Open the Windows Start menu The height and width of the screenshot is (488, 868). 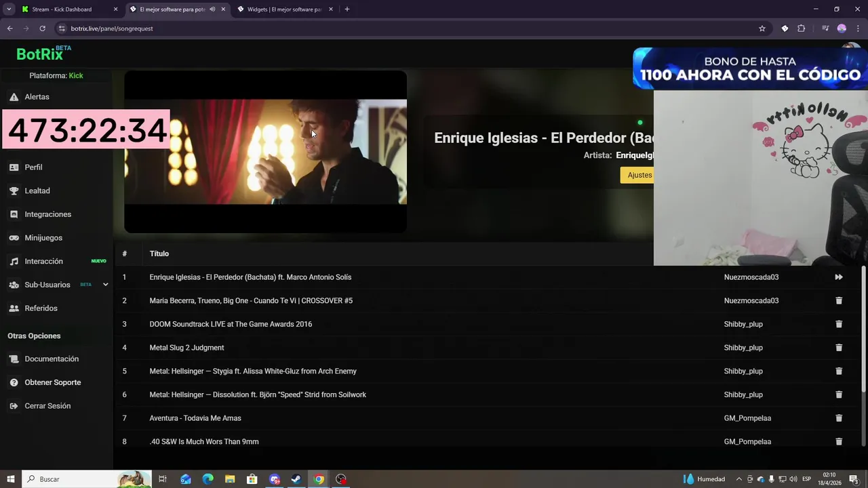(x=10, y=479)
